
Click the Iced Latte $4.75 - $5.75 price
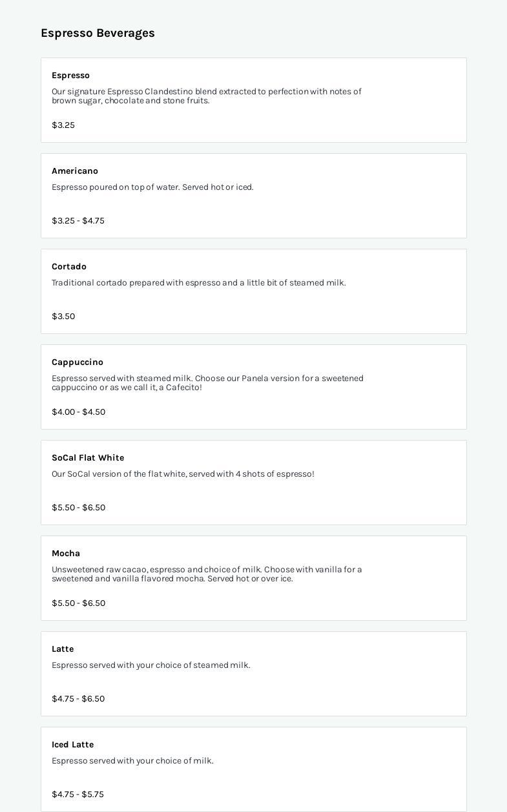point(78,795)
